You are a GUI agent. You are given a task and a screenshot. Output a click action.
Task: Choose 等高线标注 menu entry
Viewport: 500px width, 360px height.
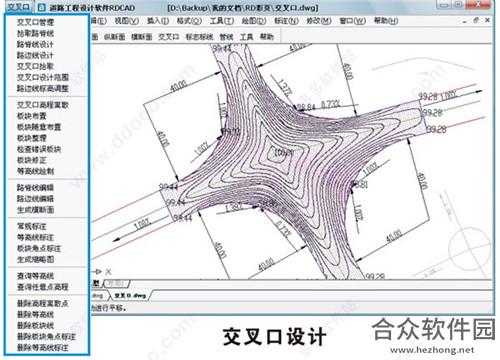pos(35,237)
